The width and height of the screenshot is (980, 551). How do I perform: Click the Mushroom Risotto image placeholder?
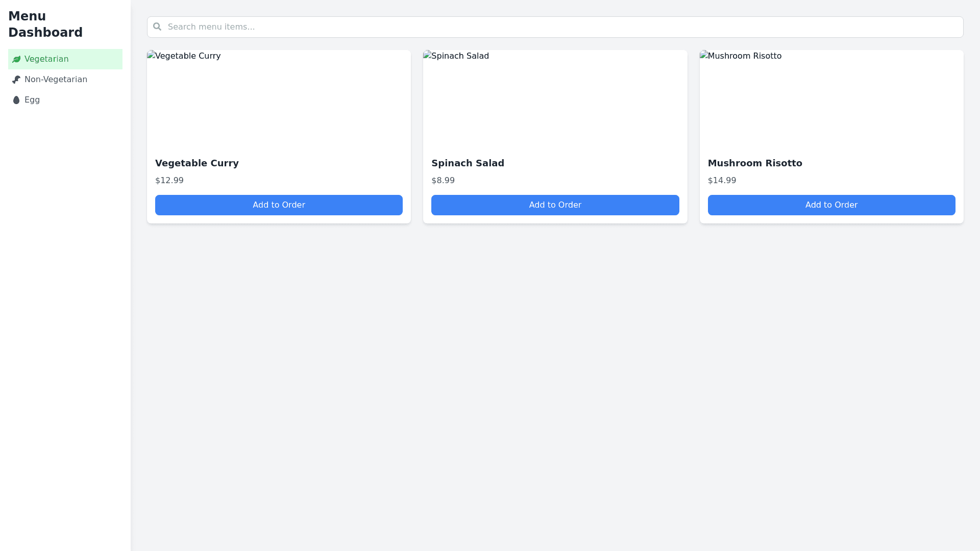(831, 99)
